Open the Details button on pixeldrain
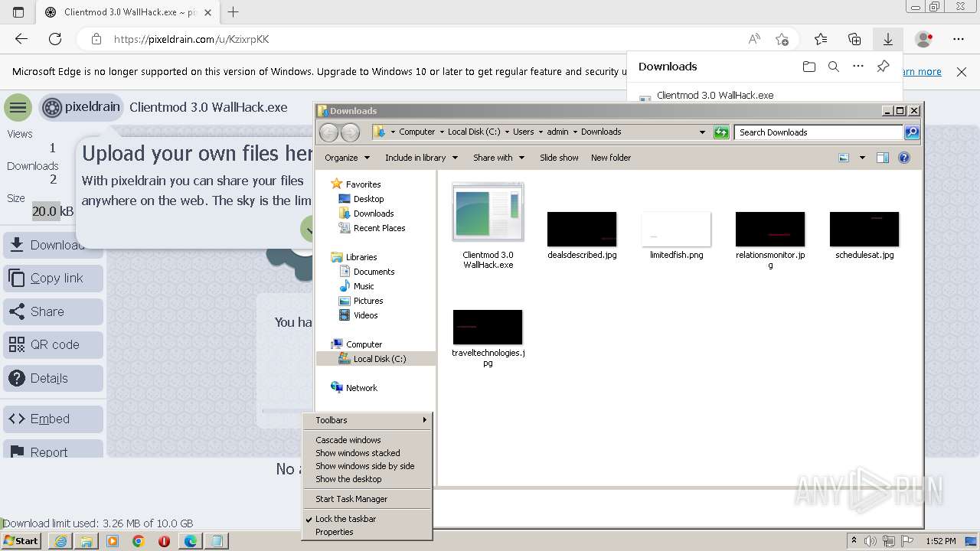 coord(53,378)
